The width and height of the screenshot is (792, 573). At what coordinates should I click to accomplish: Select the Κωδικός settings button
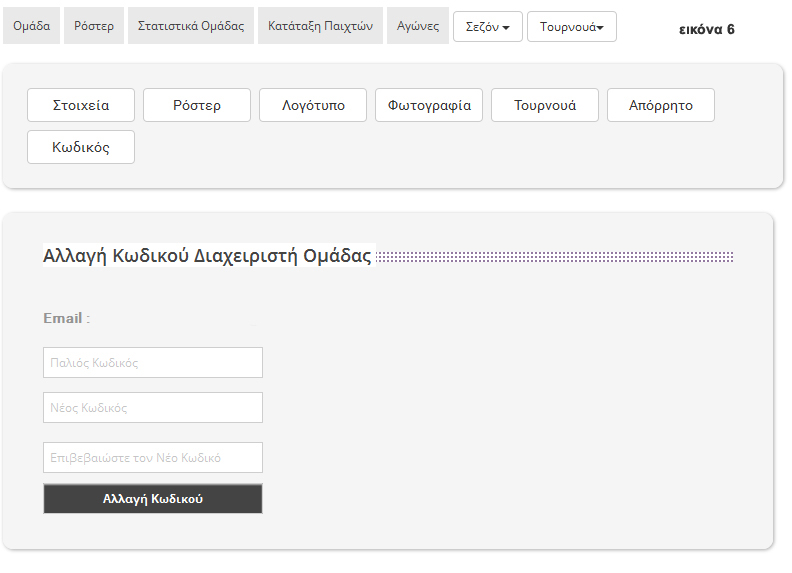click(81, 147)
